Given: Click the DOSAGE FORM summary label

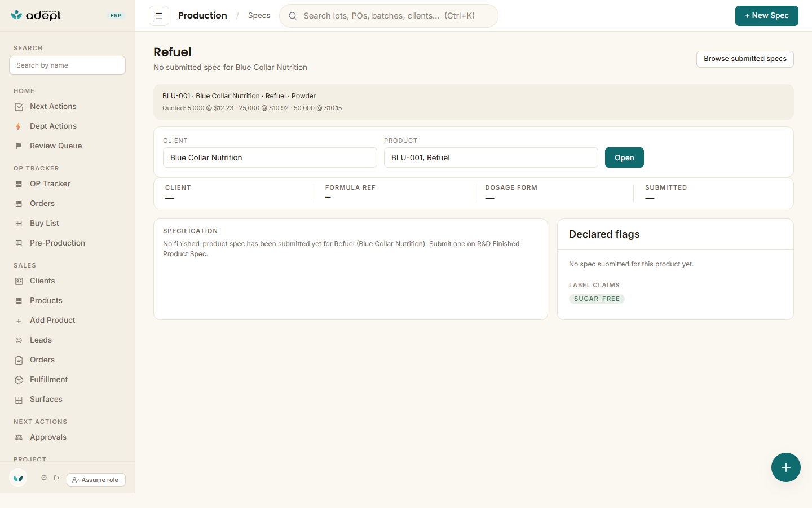Looking at the screenshot, I should [x=511, y=187].
